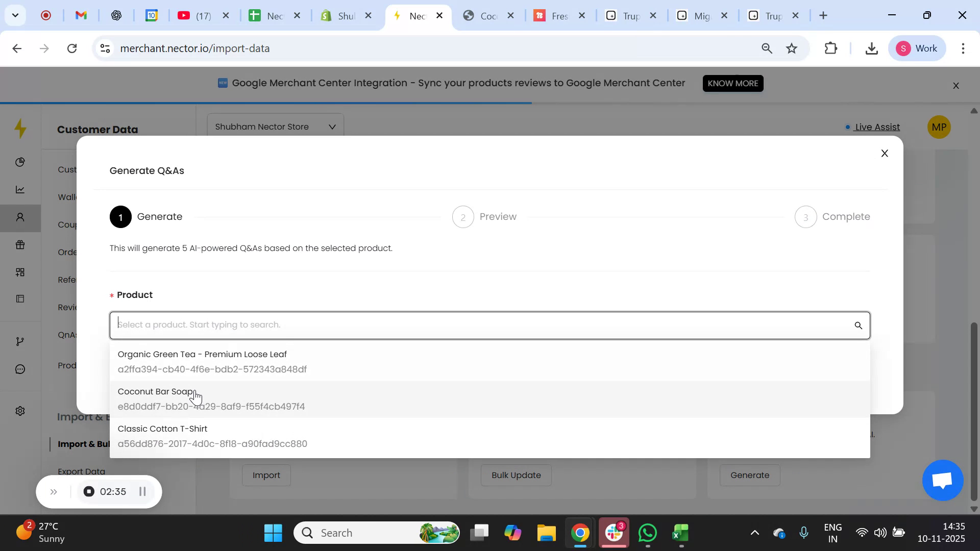This screenshot has width=980, height=551.
Task: Open WhatsApp from the taskbar
Action: coord(647,532)
